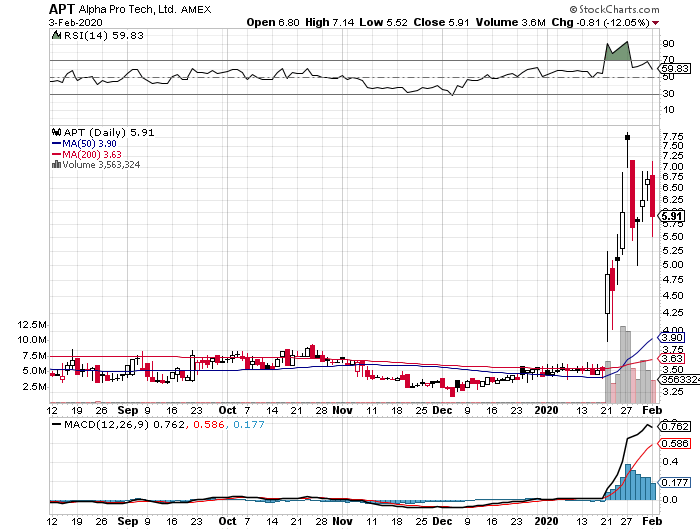Click the Nov label on price panel date axis

pyautogui.click(x=342, y=410)
